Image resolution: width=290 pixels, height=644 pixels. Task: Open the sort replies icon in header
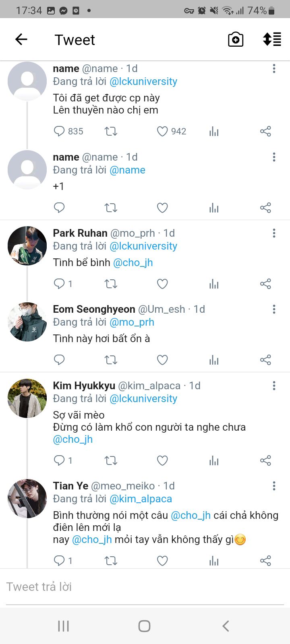pos(272,39)
